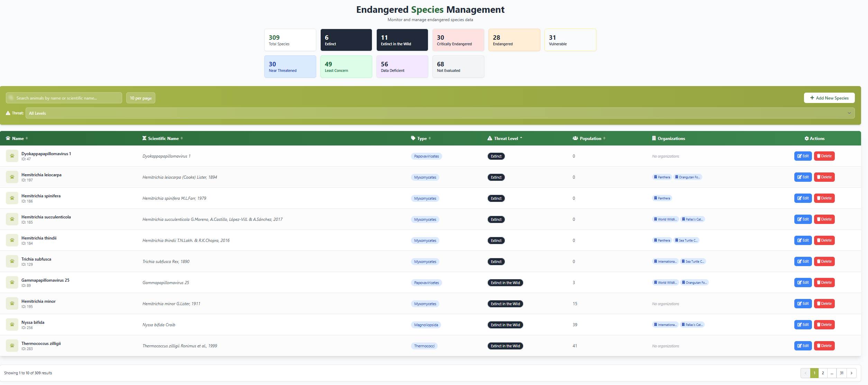Sort table by Name column
Screen dimensions: 868x385
(17, 138)
